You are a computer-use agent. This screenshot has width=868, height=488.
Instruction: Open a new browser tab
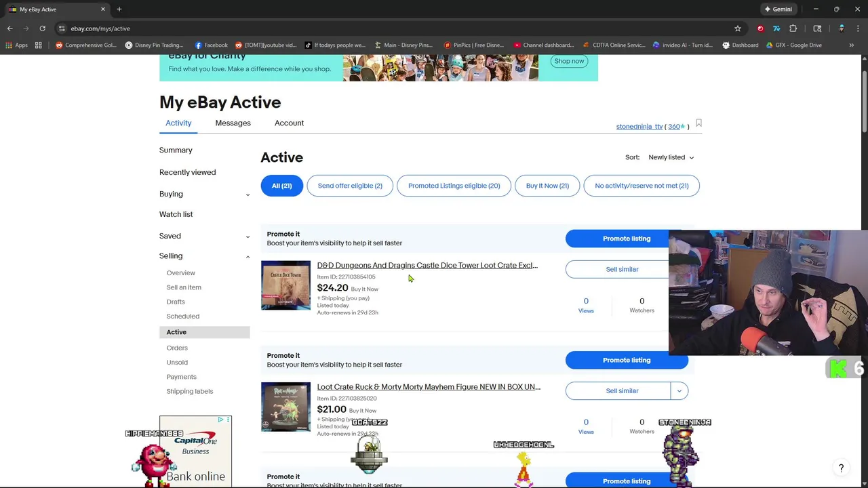tap(119, 9)
